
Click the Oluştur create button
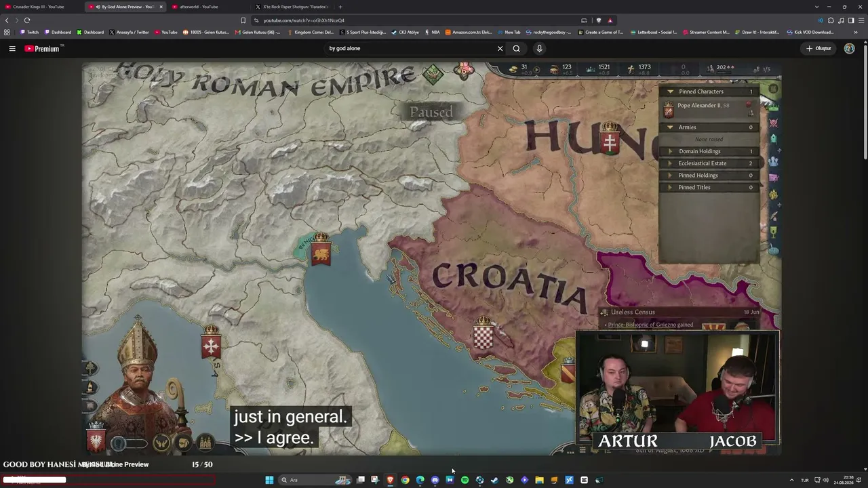818,49
